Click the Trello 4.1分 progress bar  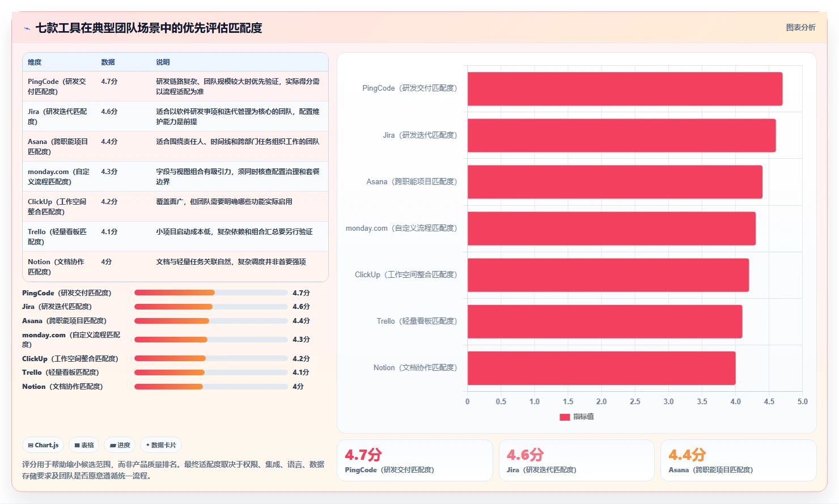tap(211, 372)
